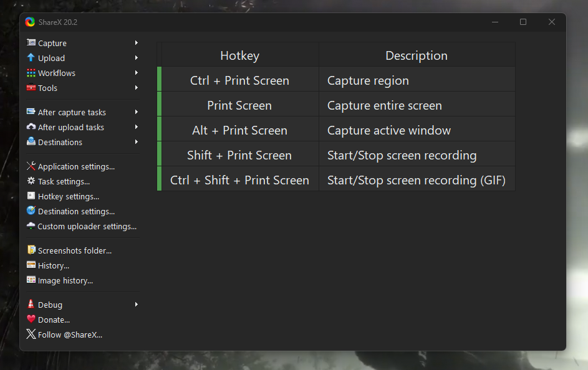Open Hotkey settings...
The height and width of the screenshot is (370, 588).
click(82, 196)
